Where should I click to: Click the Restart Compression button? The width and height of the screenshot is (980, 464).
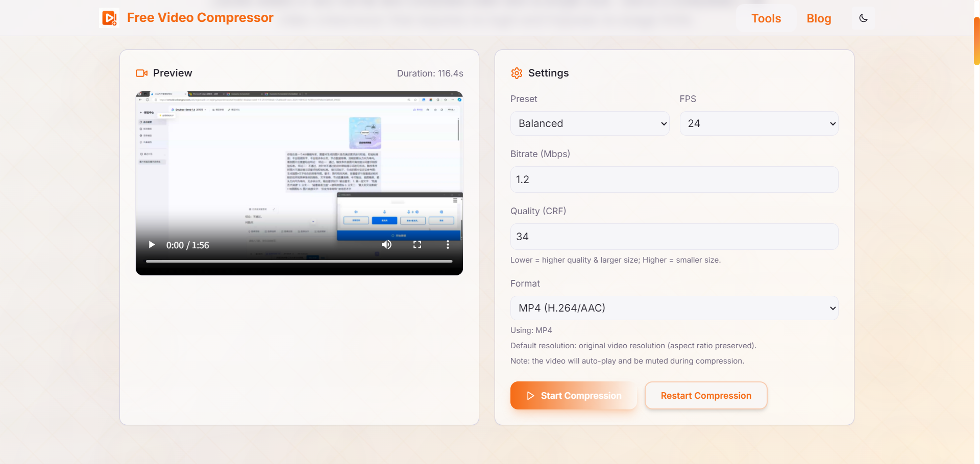705,396
